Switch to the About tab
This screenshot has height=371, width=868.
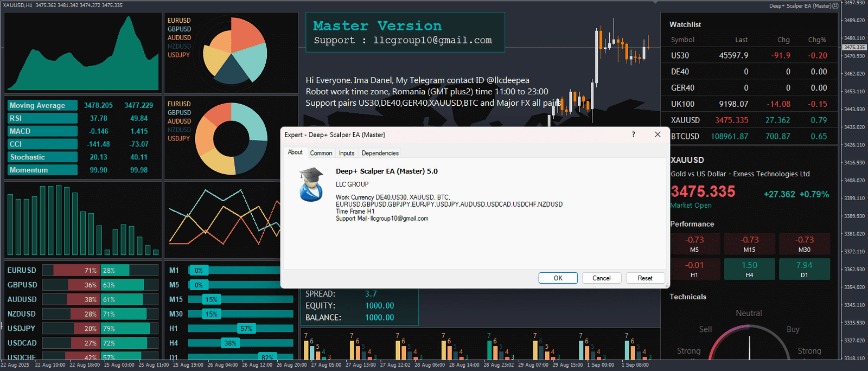click(x=295, y=152)
